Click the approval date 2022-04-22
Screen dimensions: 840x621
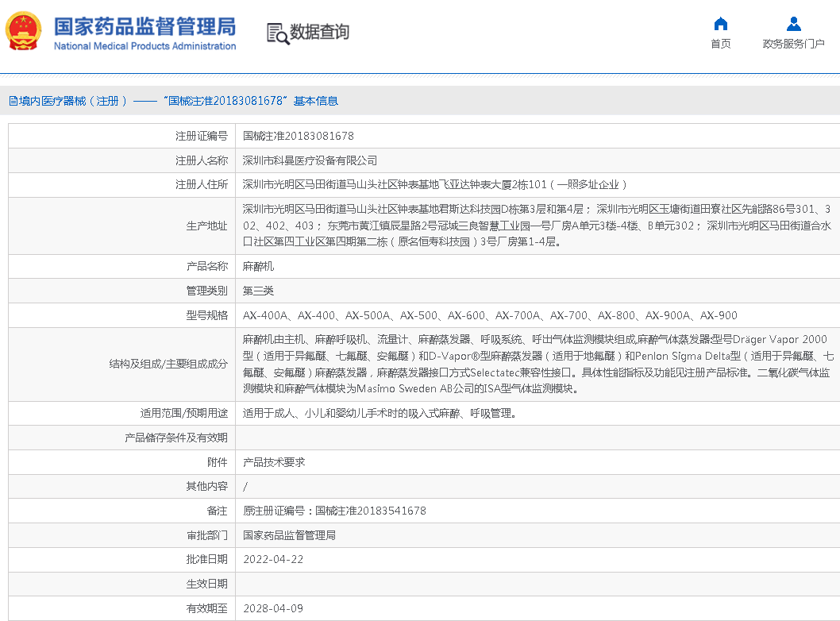273,559
